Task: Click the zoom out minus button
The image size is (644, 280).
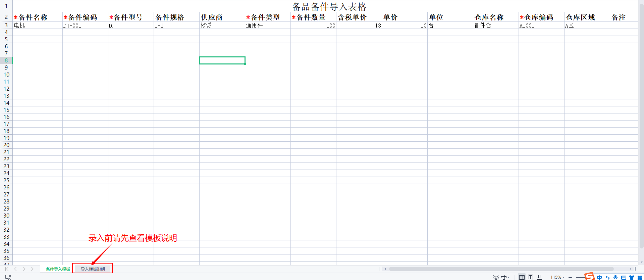Action: 570,277
